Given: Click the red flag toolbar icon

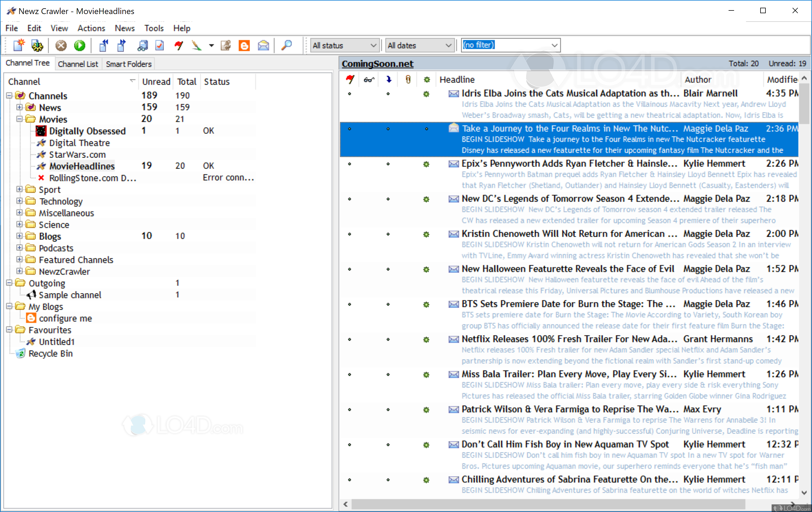Looking at the screenshot, I should click(179, 45).
